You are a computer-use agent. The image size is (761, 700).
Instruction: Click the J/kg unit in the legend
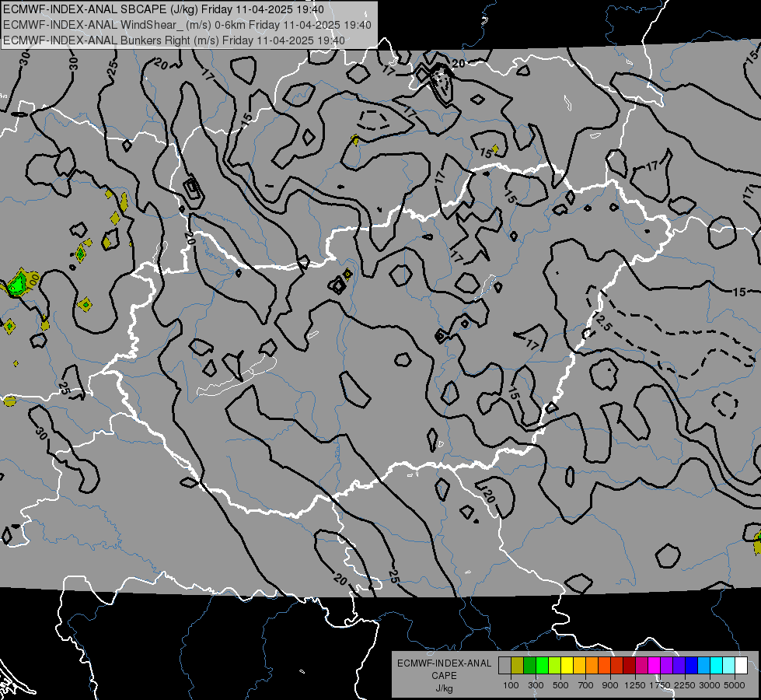(x=444, y=688)
